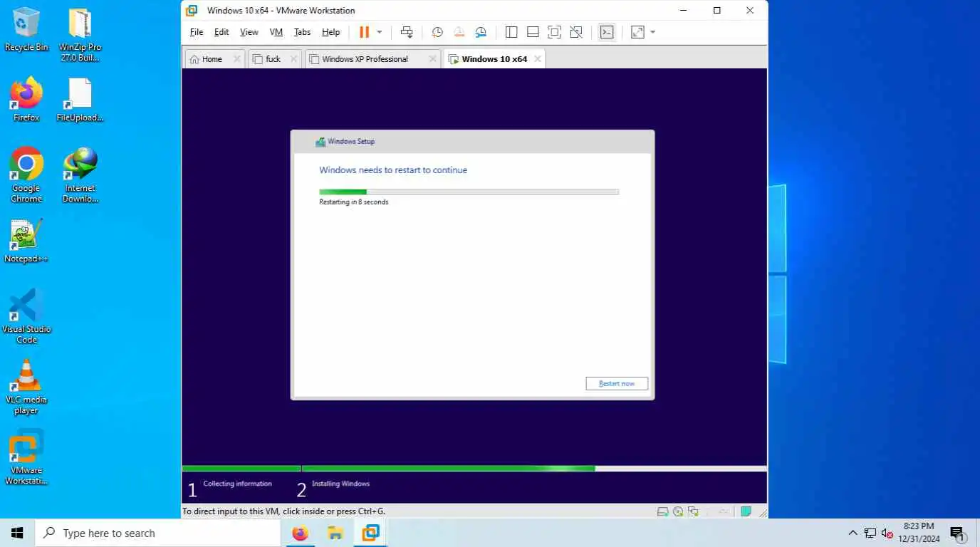Close the Windows 10 x64 tab
Viewport: 980px width, 547px height.
point(538,59)
